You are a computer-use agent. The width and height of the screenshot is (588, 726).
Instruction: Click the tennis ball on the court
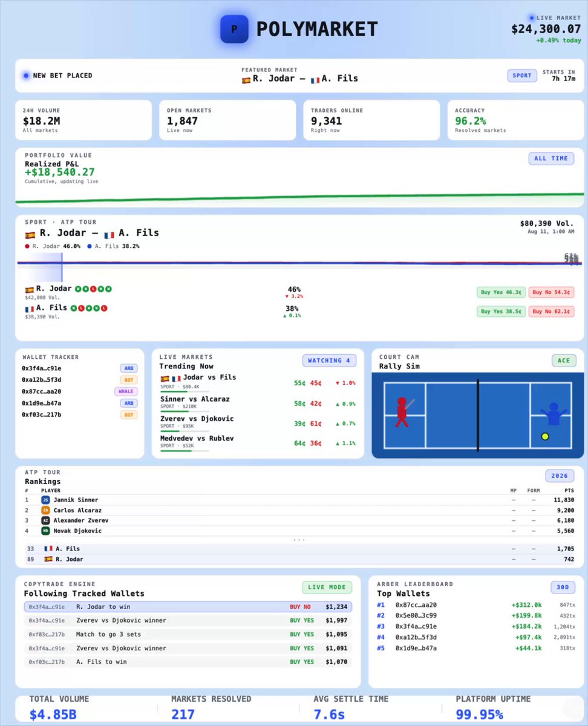(545, 436)
